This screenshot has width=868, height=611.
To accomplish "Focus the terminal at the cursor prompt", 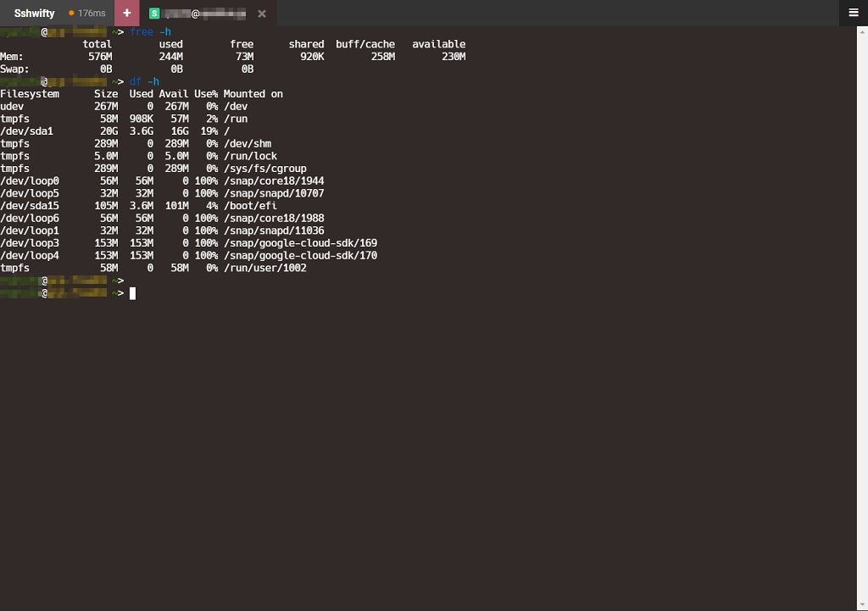I will coord(132,293).
